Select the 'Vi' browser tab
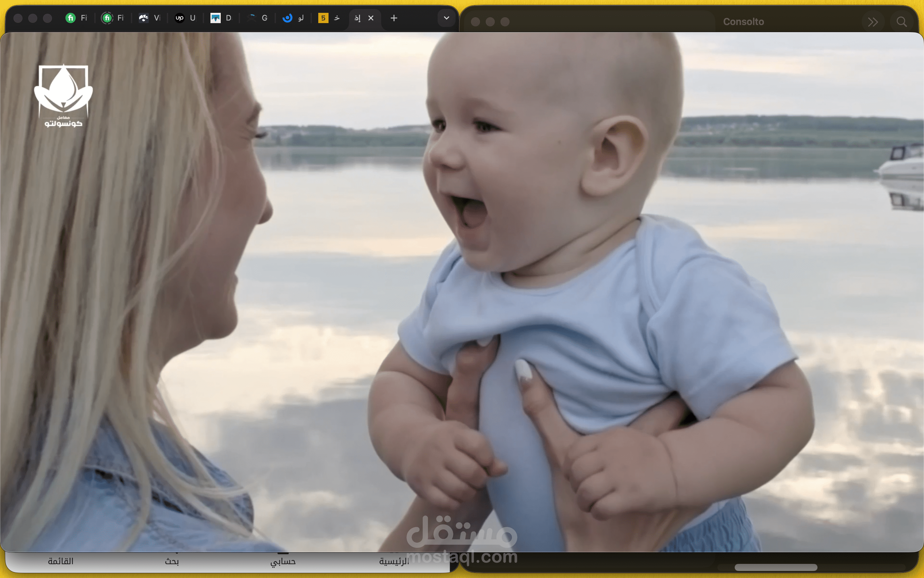Viewport: 924px width, 578px height. coord(149,18)
